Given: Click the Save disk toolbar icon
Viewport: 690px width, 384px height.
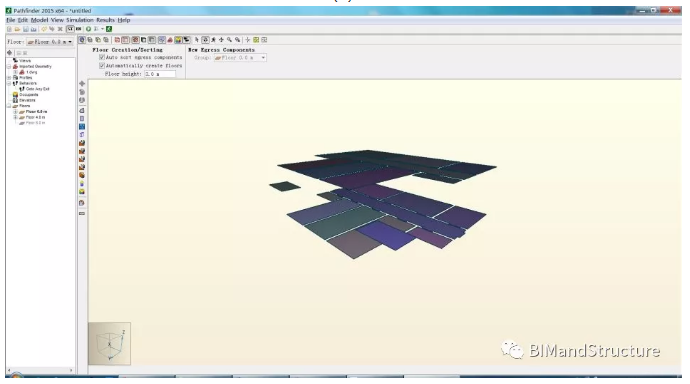Looking at the screenshot, I should [26, 29].
